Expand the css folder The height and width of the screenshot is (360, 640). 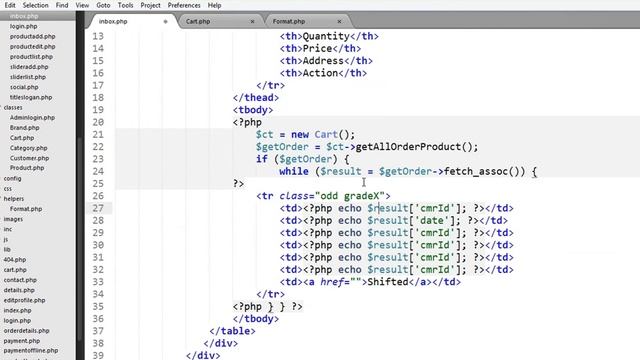pos(8,189)
